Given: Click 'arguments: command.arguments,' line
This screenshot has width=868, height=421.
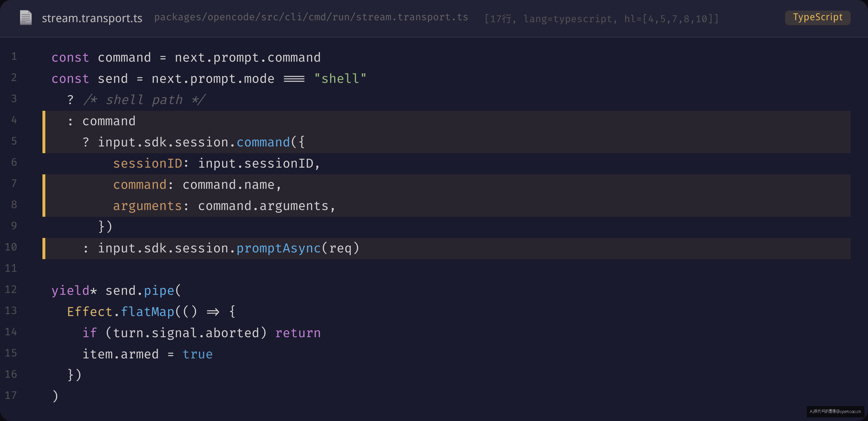Looking at the screenshot, I should [224, 206].
